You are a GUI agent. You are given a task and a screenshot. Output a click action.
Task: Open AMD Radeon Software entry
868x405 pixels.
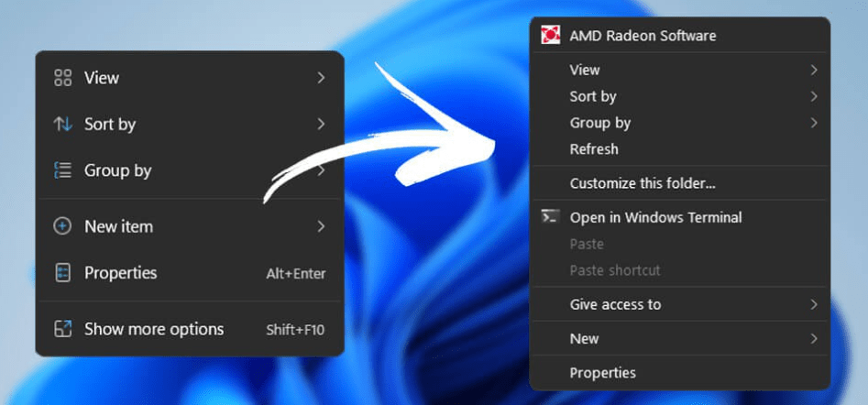click(x=680, y=36)
